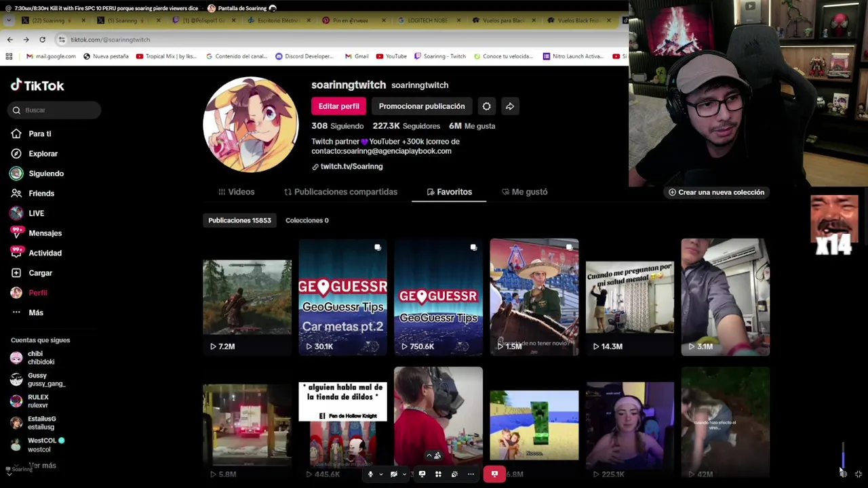Image resolution: width=868 pixels, height=488 pixels.
Task: Open more options ellipsis in call toolbar
Action: (471, 474)
